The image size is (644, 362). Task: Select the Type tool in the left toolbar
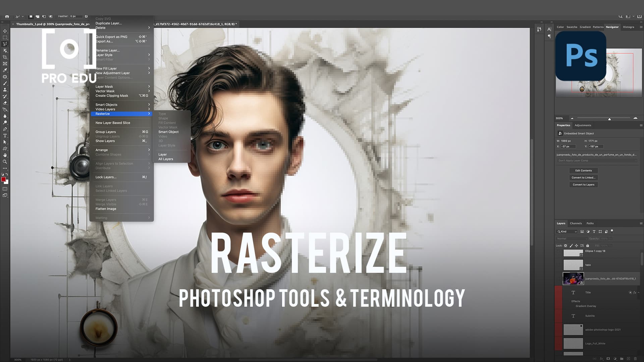coord(5,135)
